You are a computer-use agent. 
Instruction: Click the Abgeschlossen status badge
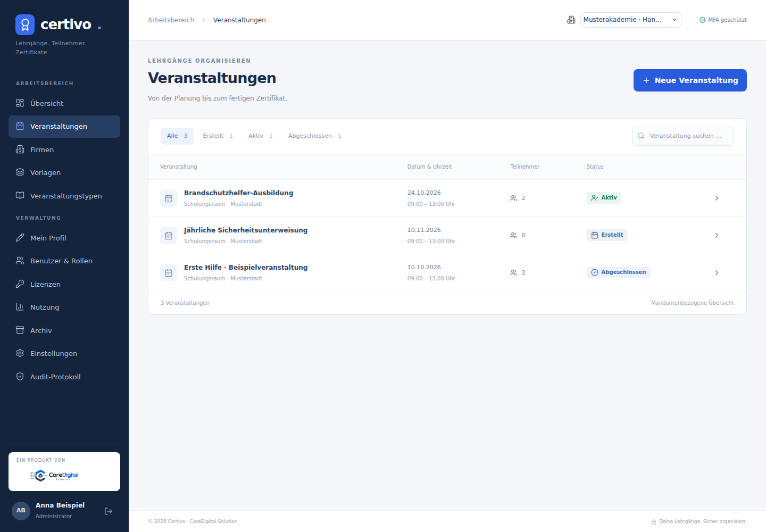(x=618, y=272)
